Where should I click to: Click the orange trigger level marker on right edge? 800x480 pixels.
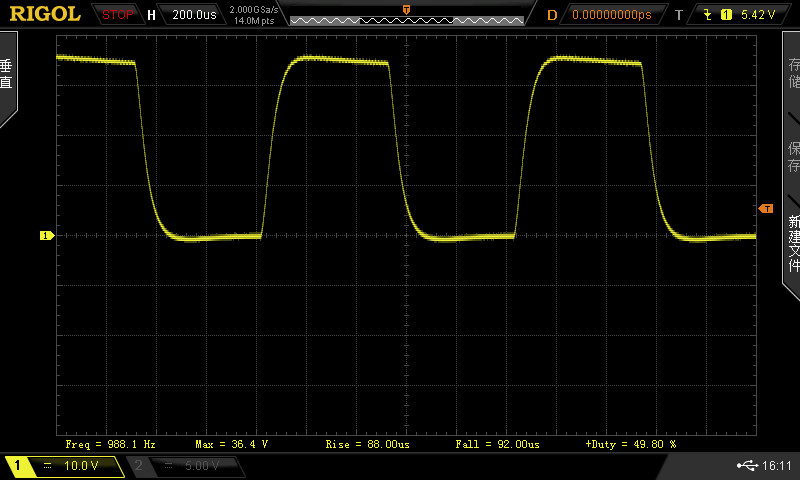pos(766,208)
